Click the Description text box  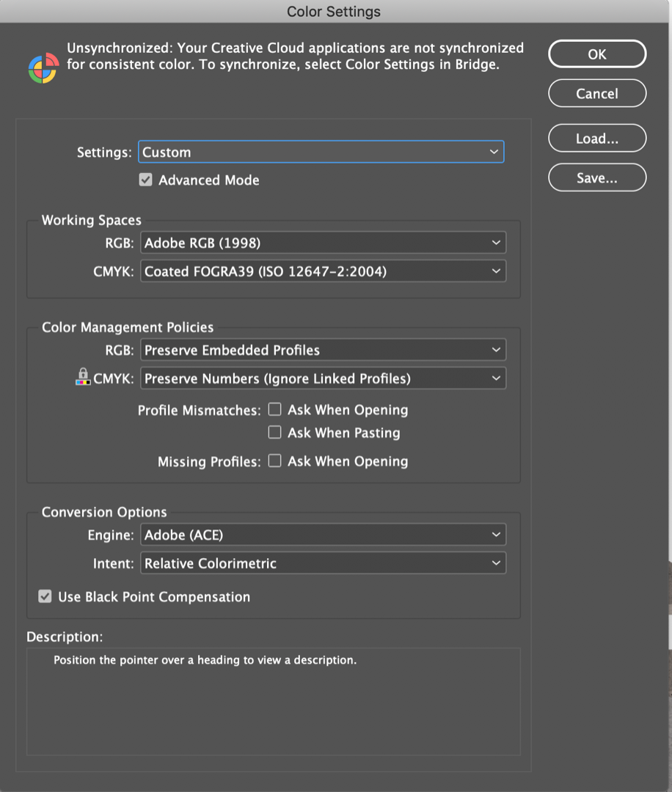click(x=274, y=702)
